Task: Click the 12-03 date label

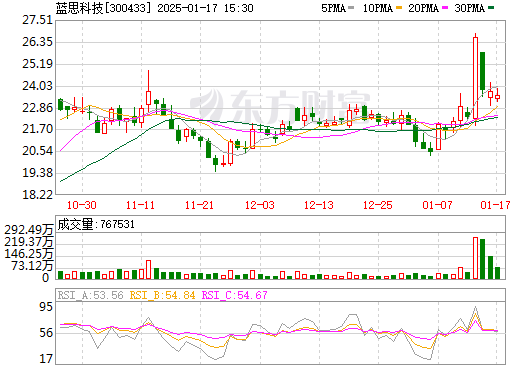Action: [260, 205]
